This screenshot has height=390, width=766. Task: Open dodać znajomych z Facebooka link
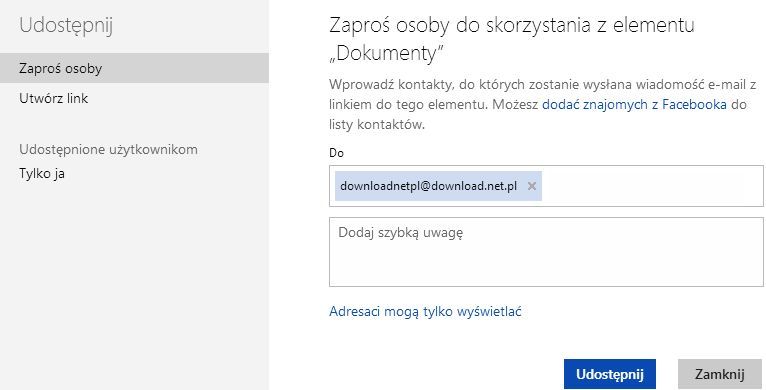pyautogui.click(x=634, y=104)
